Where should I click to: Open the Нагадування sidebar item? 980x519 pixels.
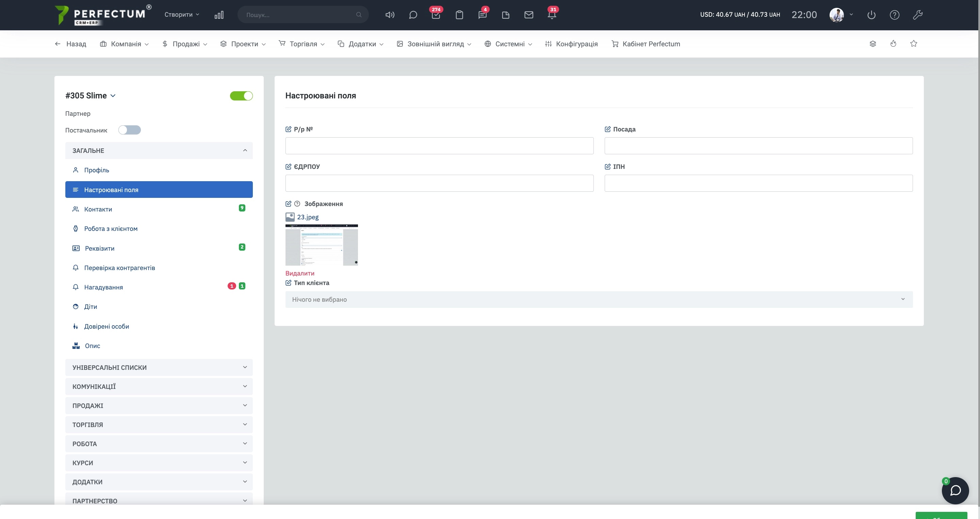[x=159, y=287]
